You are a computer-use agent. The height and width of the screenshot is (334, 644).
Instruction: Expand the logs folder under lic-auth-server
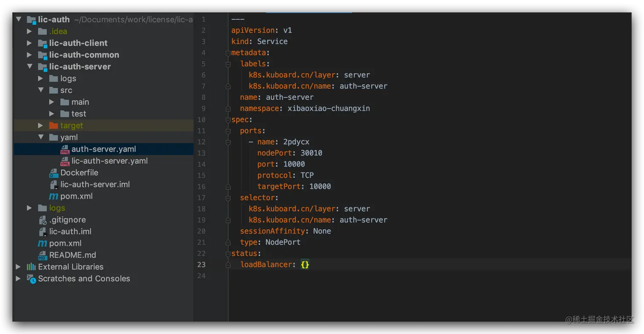(40, 78)
